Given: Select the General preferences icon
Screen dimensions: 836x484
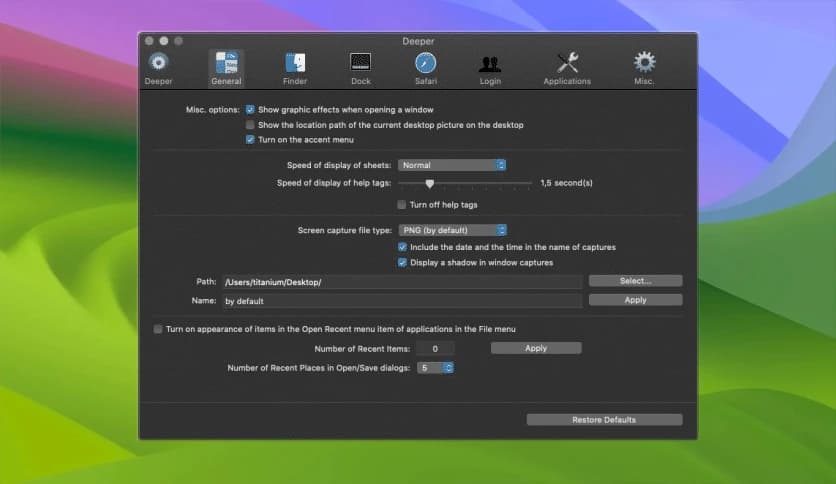Looking at the screenshot, I should [x=226, y=63].
